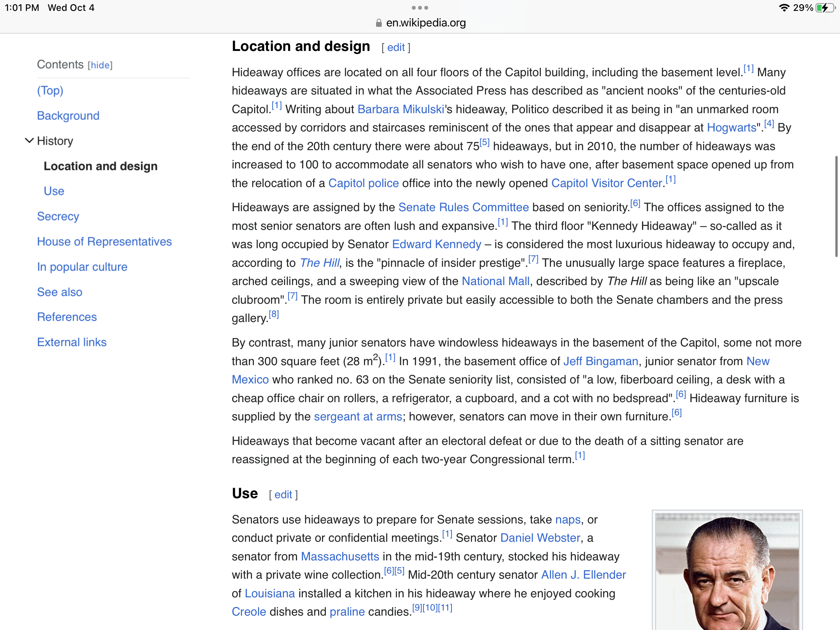This screenshot has width=840, height=630.
Task: Go to Background section
Action: [68, 115]
